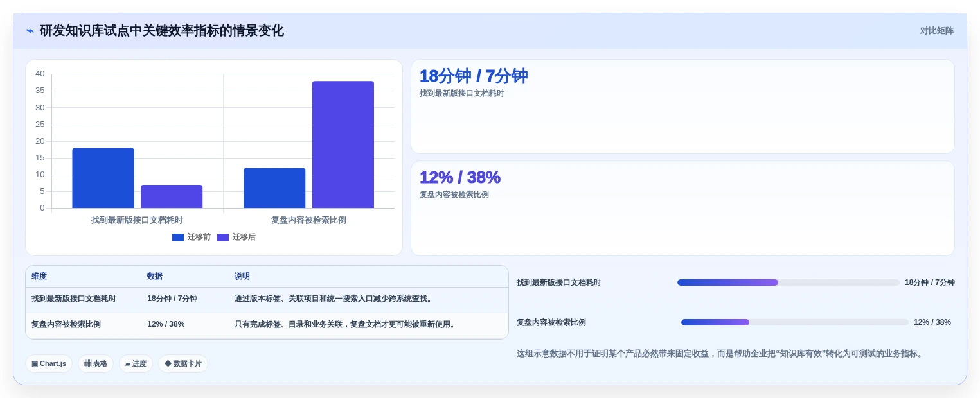Click chart axis label 找到最新版接口文档耗时
The width and height of the screenshot is (980, 398).
point(137,220)
